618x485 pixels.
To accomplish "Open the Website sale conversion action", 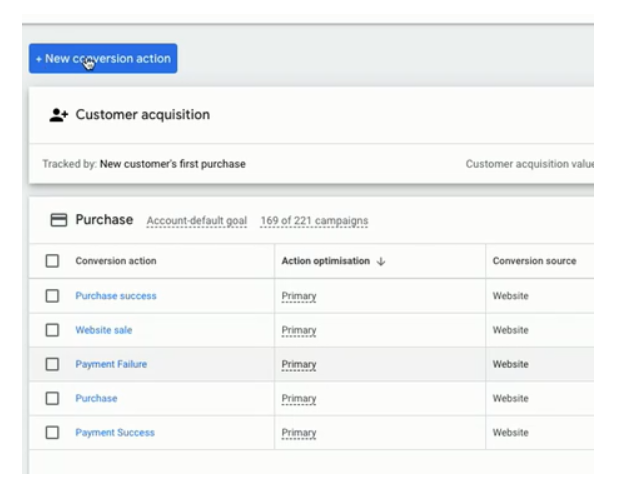I will click(x=104, y=330).
